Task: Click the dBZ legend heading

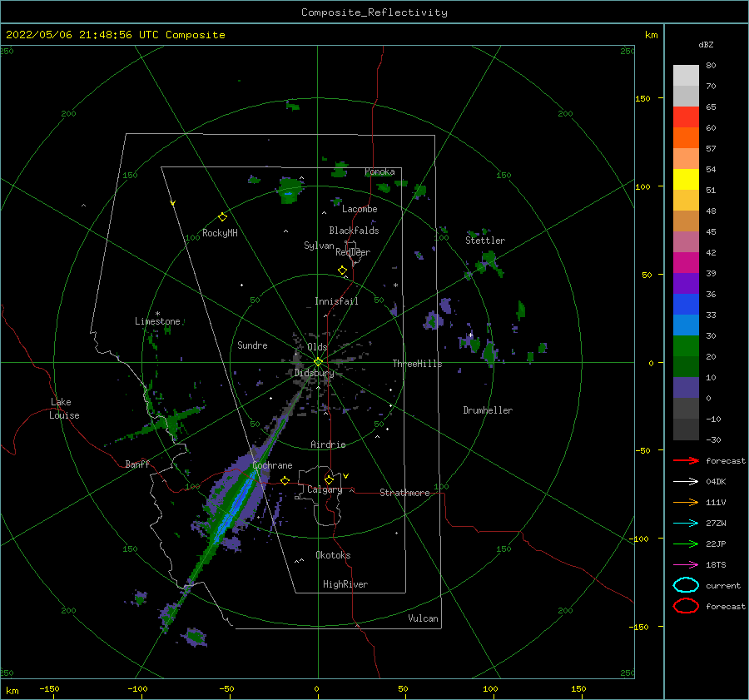Action: (706, 45)
